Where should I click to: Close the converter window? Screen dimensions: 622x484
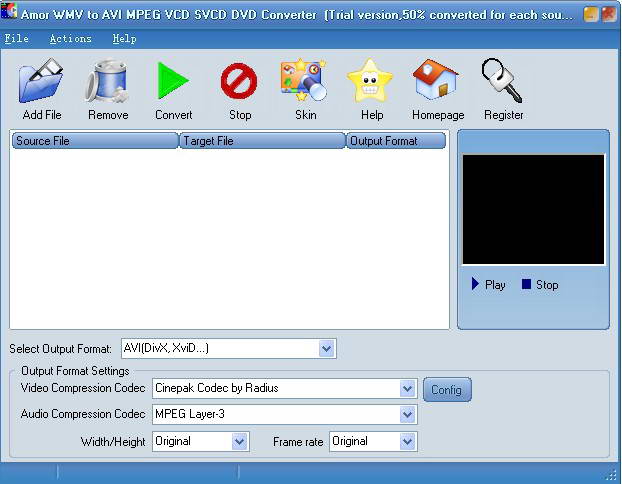[x=608, y=14]
